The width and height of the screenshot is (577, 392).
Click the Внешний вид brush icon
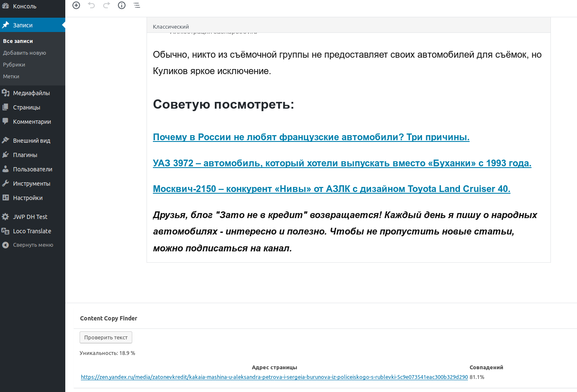point(5,141)
